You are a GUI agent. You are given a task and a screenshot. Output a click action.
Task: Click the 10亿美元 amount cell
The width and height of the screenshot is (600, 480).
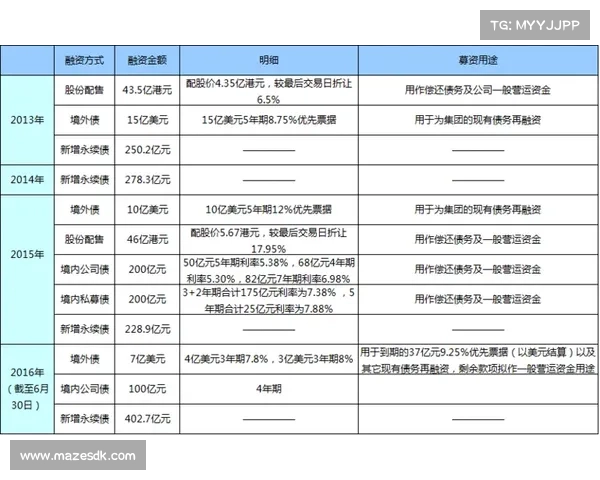[x=147, y=209]
